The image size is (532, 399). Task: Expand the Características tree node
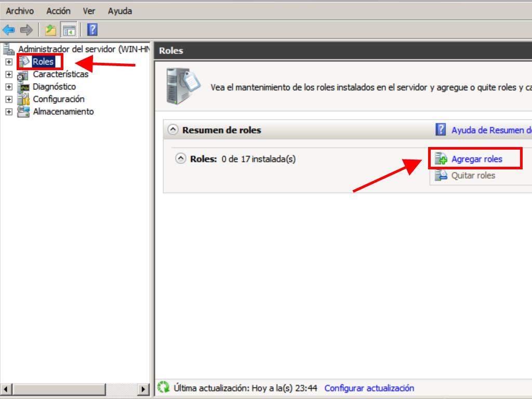coord(9,74)
